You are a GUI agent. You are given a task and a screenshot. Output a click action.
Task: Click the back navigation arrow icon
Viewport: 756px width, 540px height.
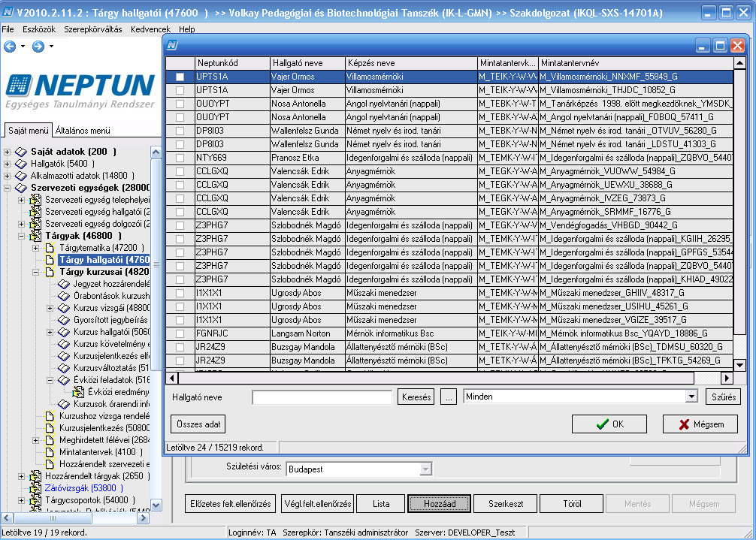tap(10, 47)
